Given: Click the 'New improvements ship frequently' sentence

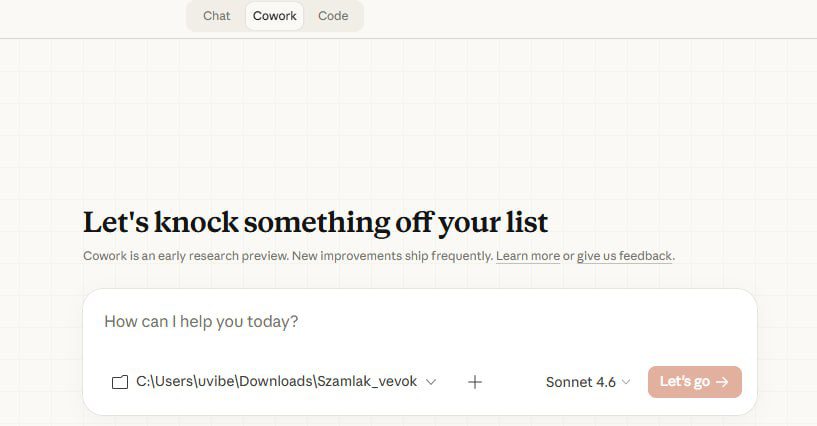Looking at the screenshot, I should pos(392,256).
